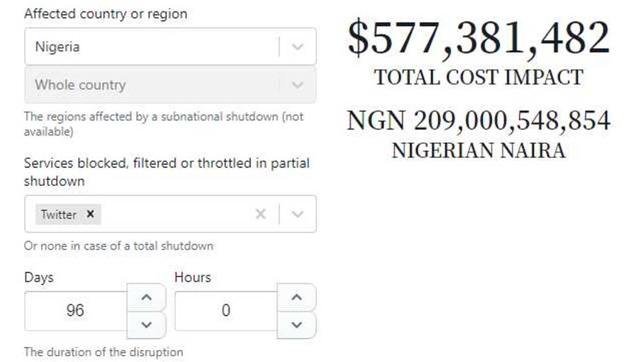
Task: Click the Nigerian Naira amount text
Action: click(479, 120)
